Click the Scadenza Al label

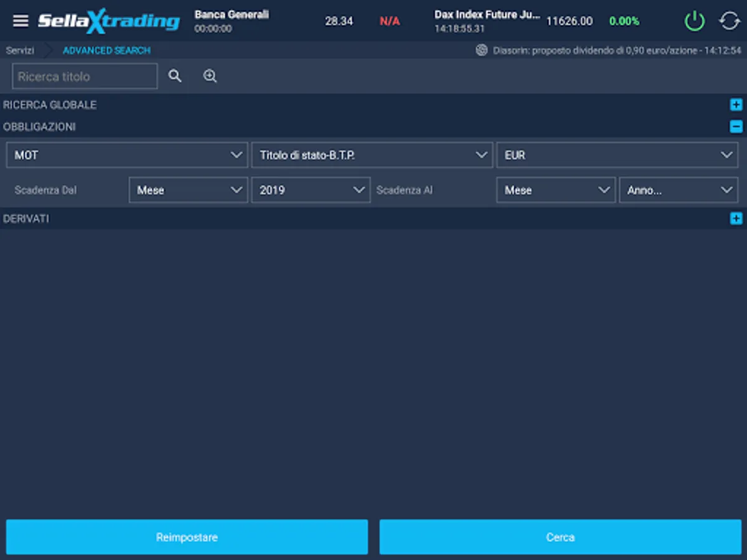(x=405, y=190)
